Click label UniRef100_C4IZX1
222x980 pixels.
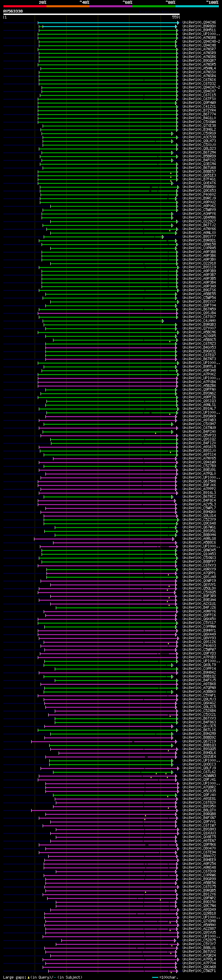199,106
